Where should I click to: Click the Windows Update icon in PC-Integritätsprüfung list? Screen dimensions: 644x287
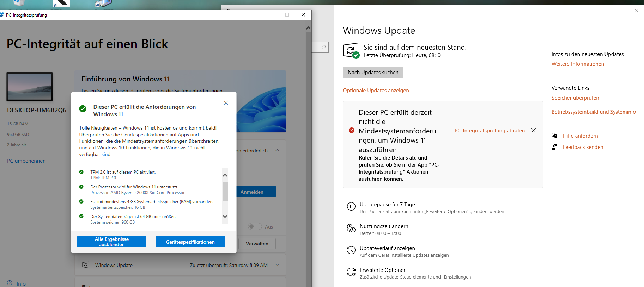click(x=85, y=265)
